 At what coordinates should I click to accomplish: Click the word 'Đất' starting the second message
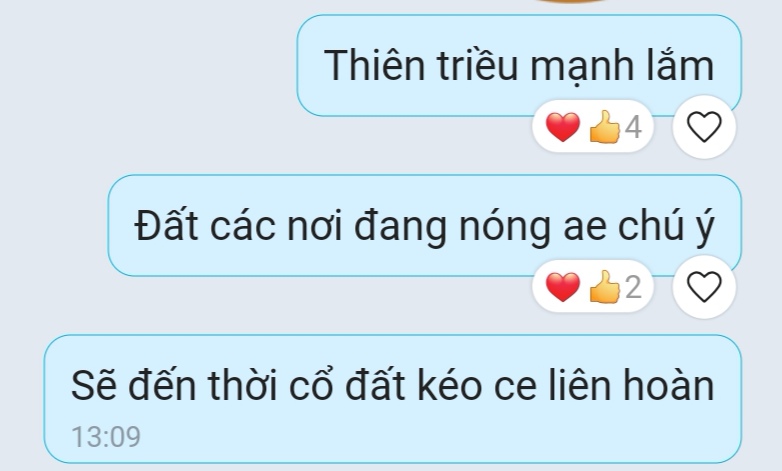point(167,224)
